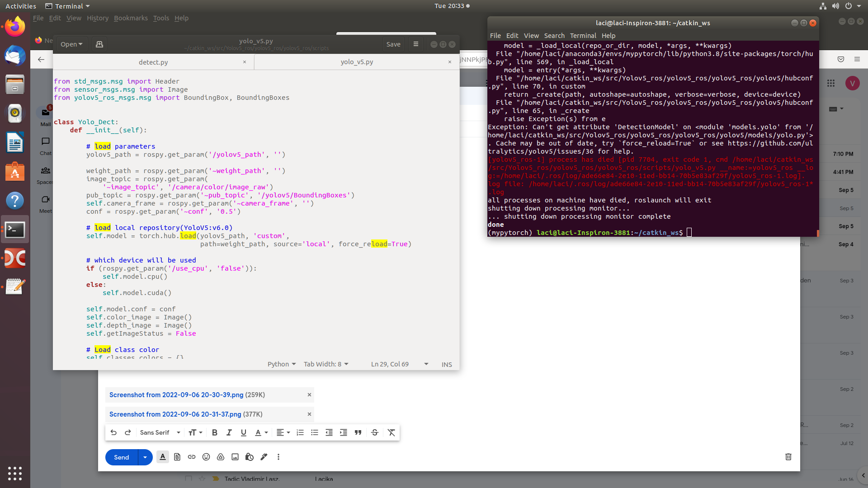Open gedit's hamburger menu
Viewport: 868px width, 488px height.
point(415,44)
